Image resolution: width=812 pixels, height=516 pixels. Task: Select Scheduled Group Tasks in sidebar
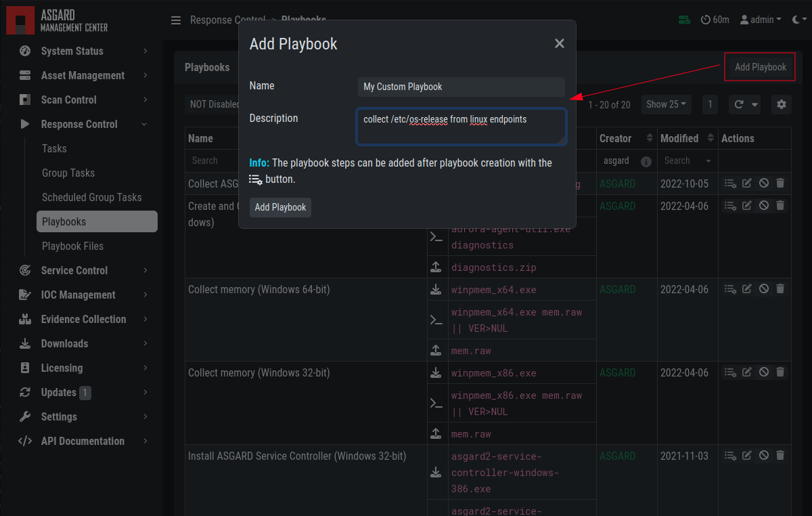[91, 197]
